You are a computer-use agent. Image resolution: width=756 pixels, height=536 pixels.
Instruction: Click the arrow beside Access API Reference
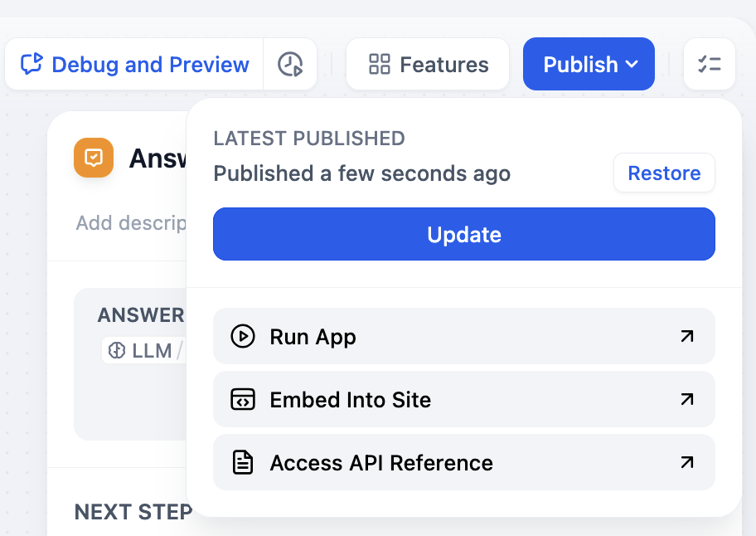(686, 463)
